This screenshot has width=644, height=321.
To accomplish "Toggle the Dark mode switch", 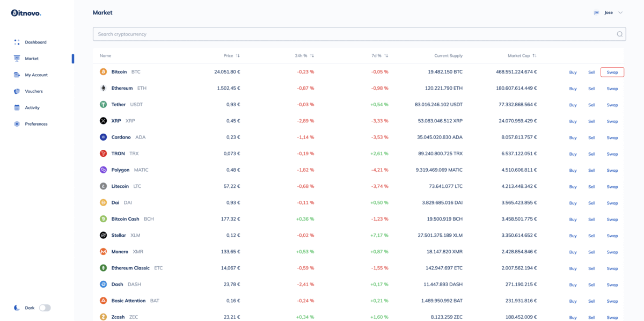I will [45, 308].
